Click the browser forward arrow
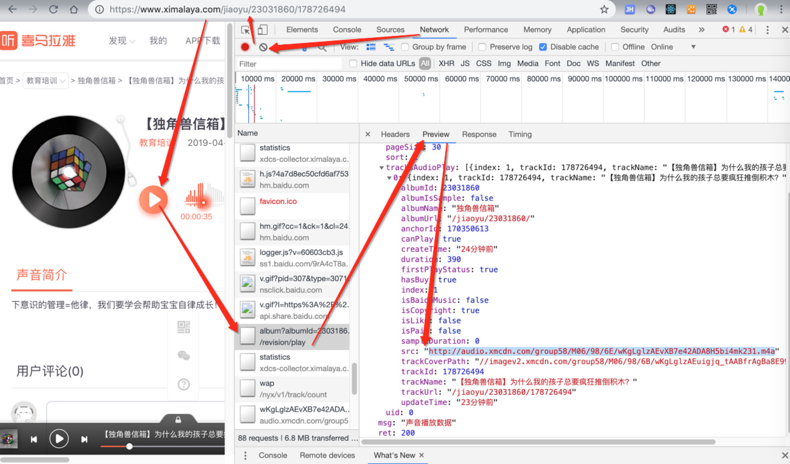The image size is (790, 464). coord(33,9)
